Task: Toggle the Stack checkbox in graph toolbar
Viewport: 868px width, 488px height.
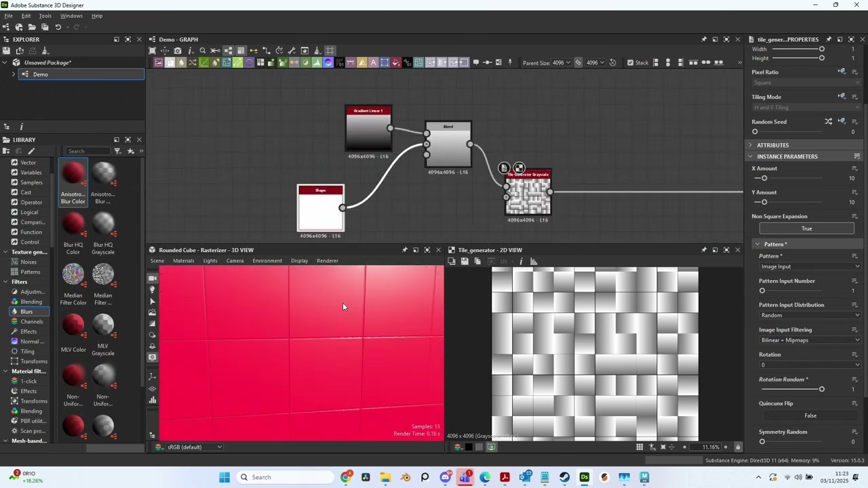Action: [631, 62]
